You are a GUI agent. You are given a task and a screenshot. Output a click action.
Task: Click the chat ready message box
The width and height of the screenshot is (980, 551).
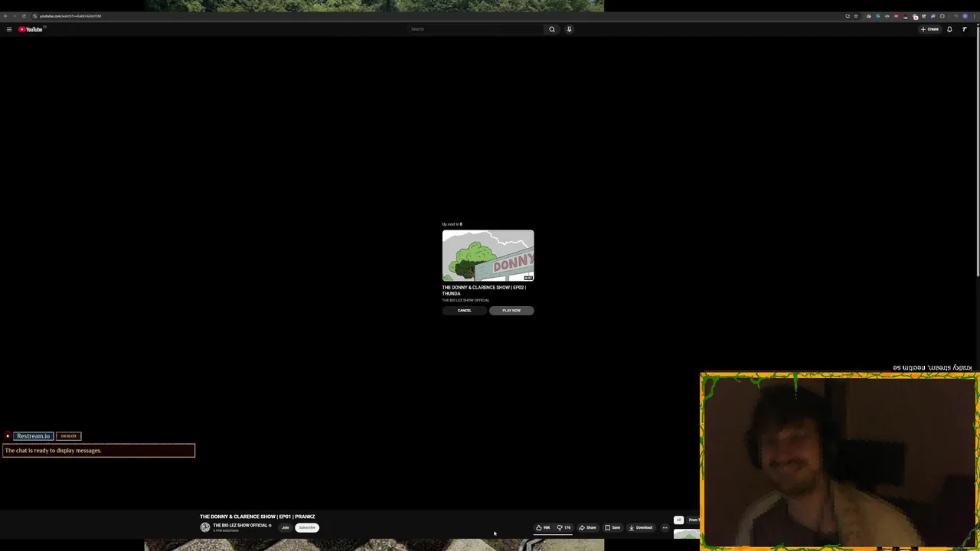(x=99, y=451)
